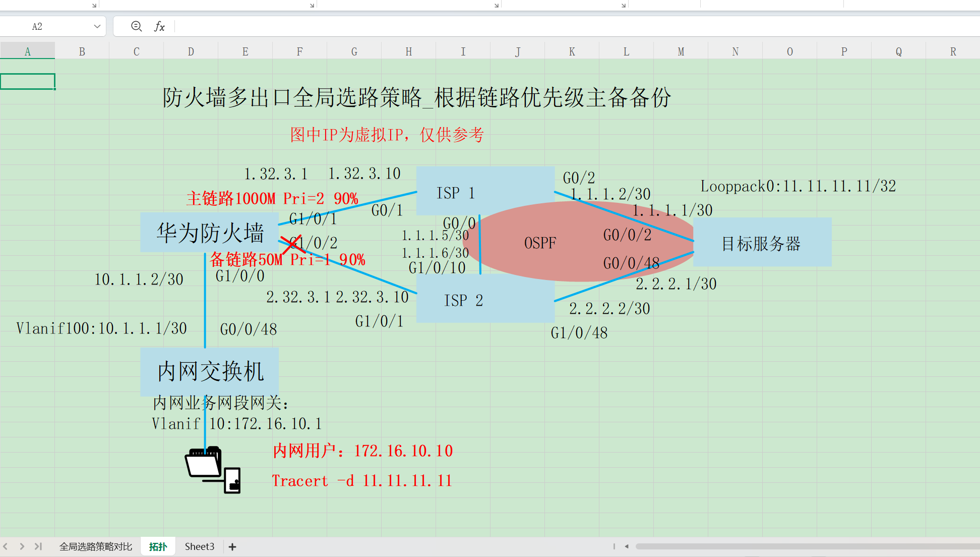Click the fx insert function icon
The height and width of the screenshot is (557, 980).
point(159,26)
